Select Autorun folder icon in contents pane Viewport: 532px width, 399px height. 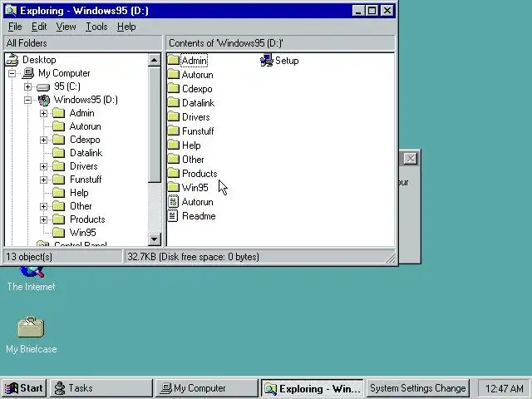tap(174, 74)
